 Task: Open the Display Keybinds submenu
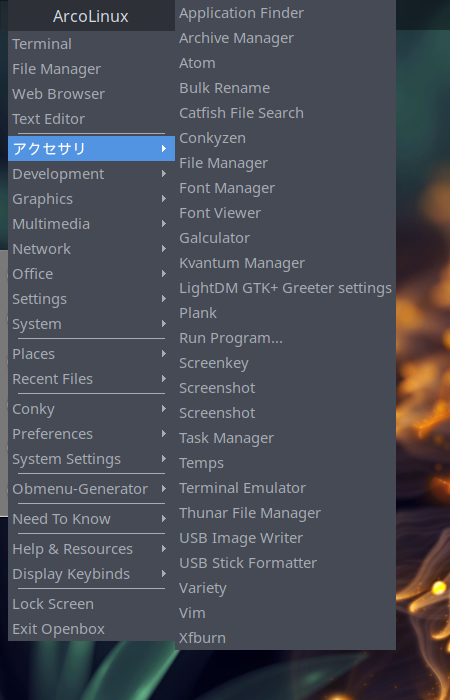tap(92, 574)
